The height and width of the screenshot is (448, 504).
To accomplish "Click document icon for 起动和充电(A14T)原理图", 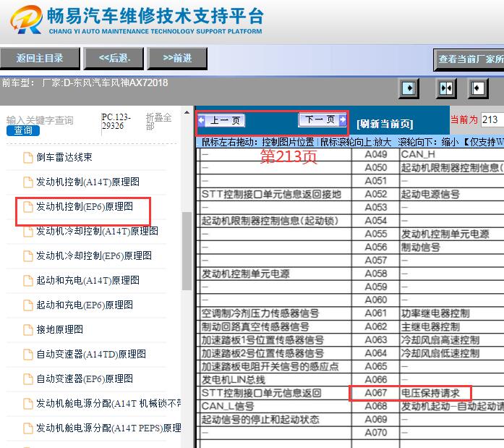I will pos(28,280).
